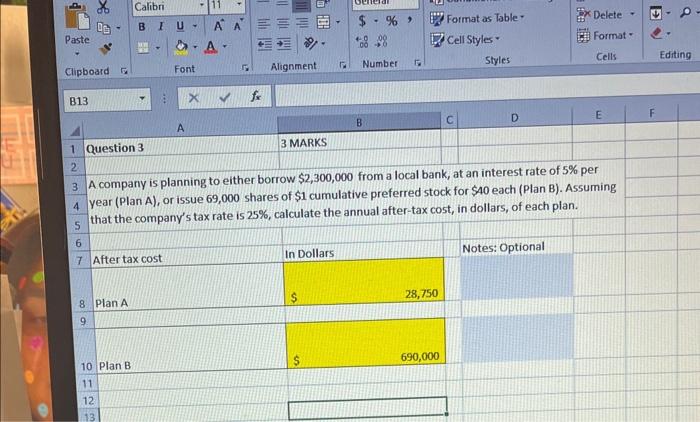Click the Select All corner triangle
The height and width of the screenshot is (422, 700).
tap(75, 131)
